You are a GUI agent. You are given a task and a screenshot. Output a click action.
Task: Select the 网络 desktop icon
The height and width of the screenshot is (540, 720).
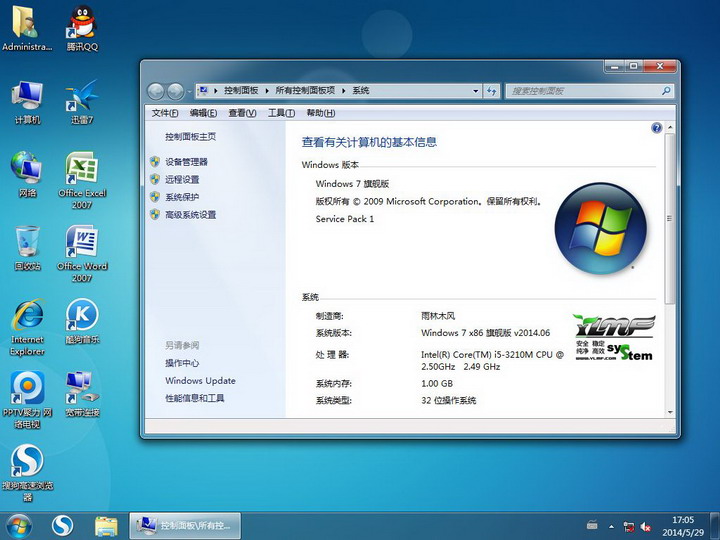[27, 174]
